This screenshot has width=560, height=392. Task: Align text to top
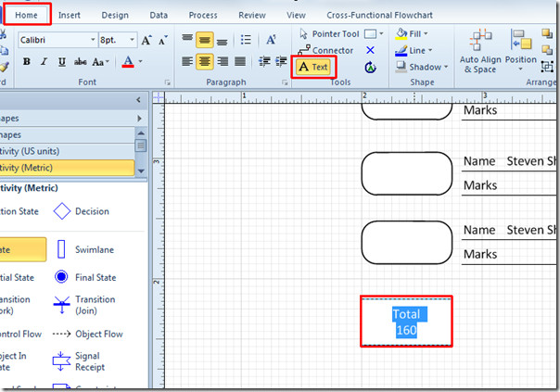[x=187, y=39]
